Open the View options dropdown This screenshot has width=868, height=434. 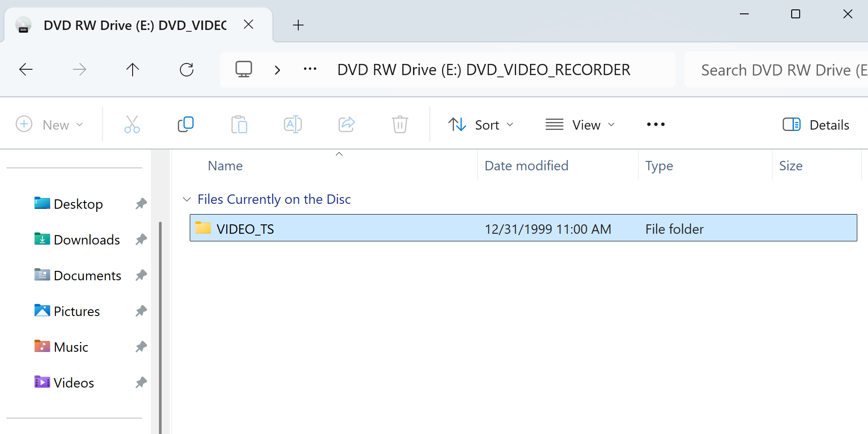coord(580,125)
